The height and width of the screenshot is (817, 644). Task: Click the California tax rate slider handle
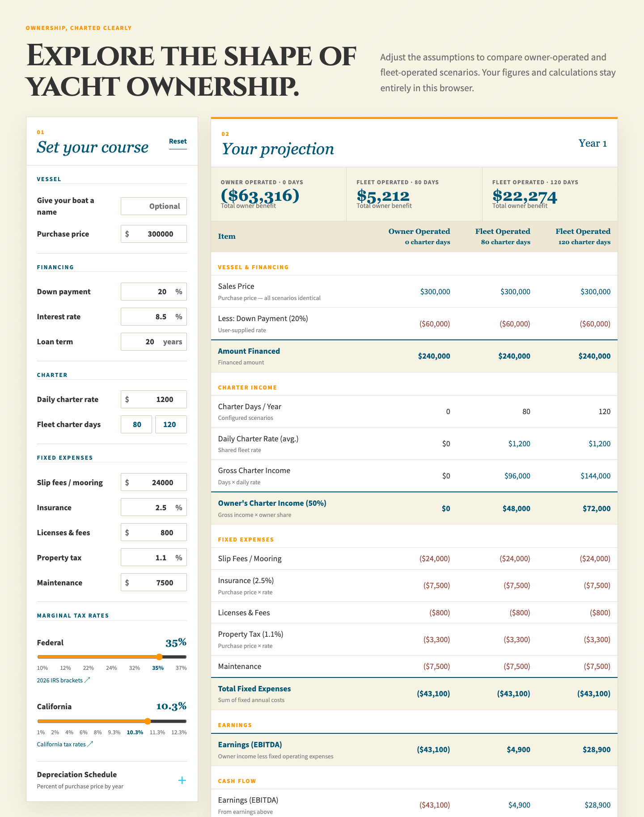click(x=148, y=721)
